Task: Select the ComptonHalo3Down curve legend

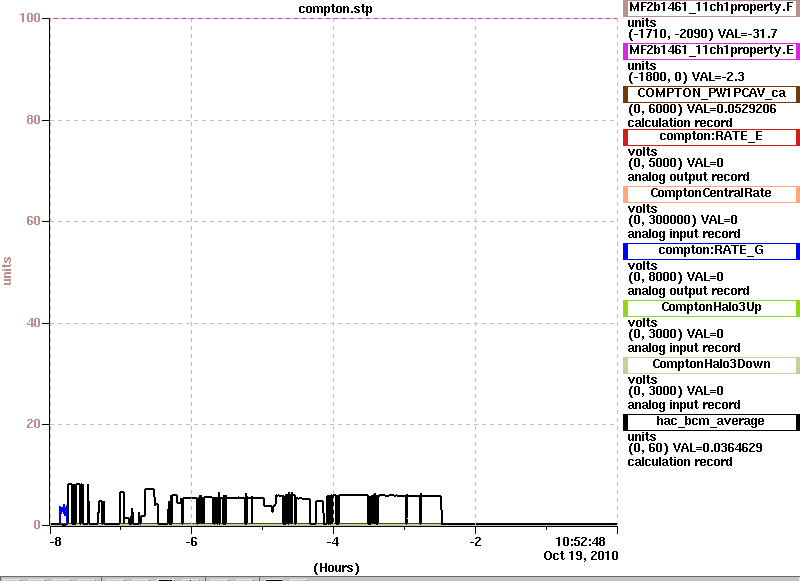Action: tap(711, 365)
